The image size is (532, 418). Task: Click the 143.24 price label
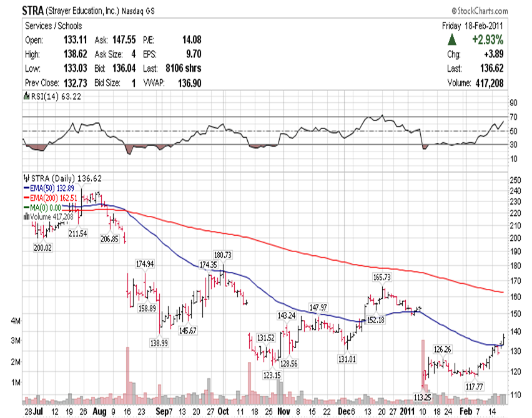coord(287,316)
